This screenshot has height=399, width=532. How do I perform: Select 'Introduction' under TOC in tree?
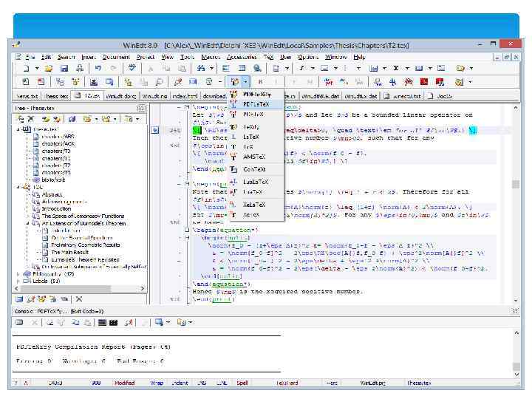tap(56, 208)
